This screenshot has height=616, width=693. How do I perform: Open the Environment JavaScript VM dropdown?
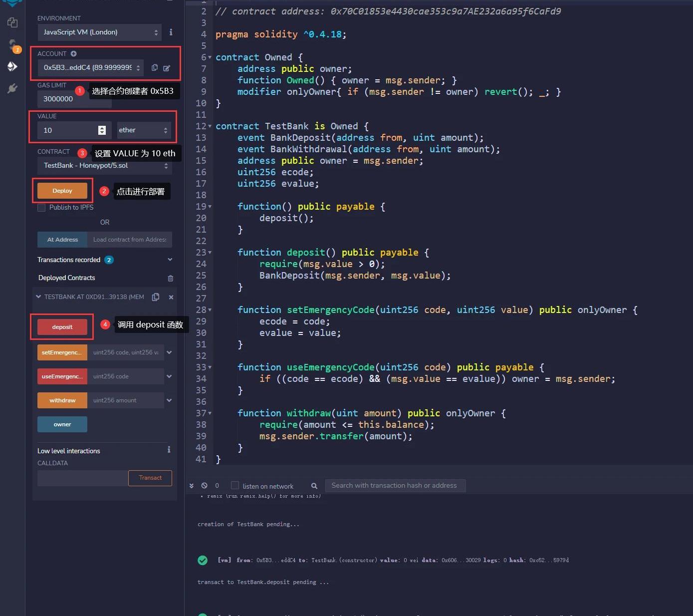click(99, 32)
